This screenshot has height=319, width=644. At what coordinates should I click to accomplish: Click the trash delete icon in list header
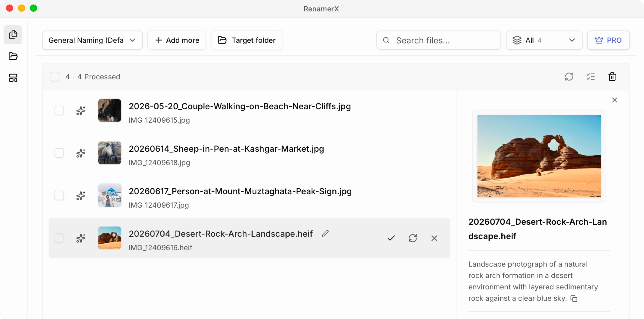[x=612, y=77]
